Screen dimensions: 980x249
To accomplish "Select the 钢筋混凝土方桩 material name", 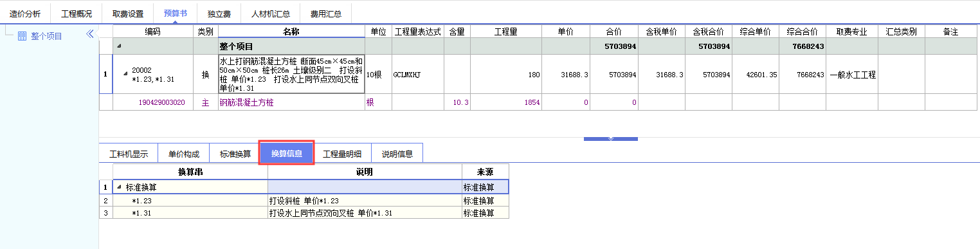I will [x=291, y=102].
